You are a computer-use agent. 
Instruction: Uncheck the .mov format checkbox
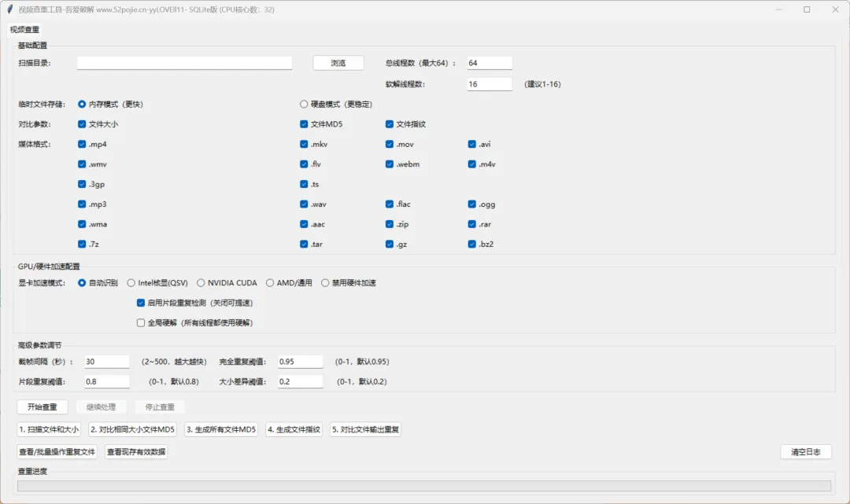click(390, 144)
